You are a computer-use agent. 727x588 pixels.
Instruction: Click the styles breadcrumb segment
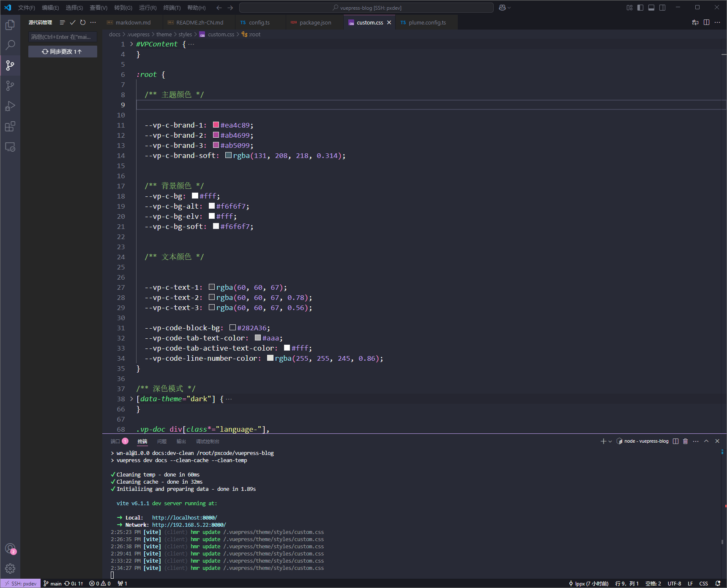tap(185, 34)
